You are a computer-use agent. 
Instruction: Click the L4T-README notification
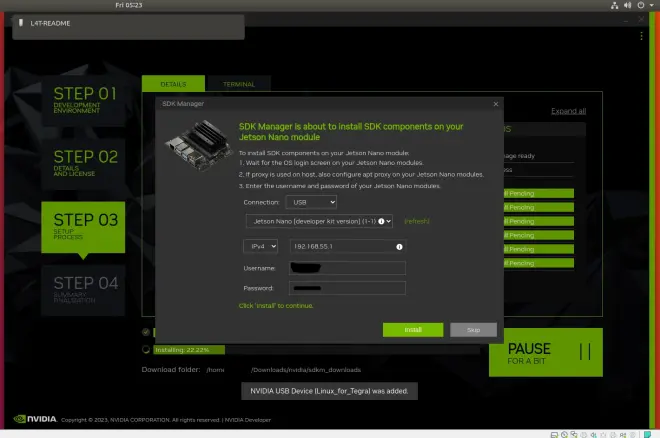point(128,27)
